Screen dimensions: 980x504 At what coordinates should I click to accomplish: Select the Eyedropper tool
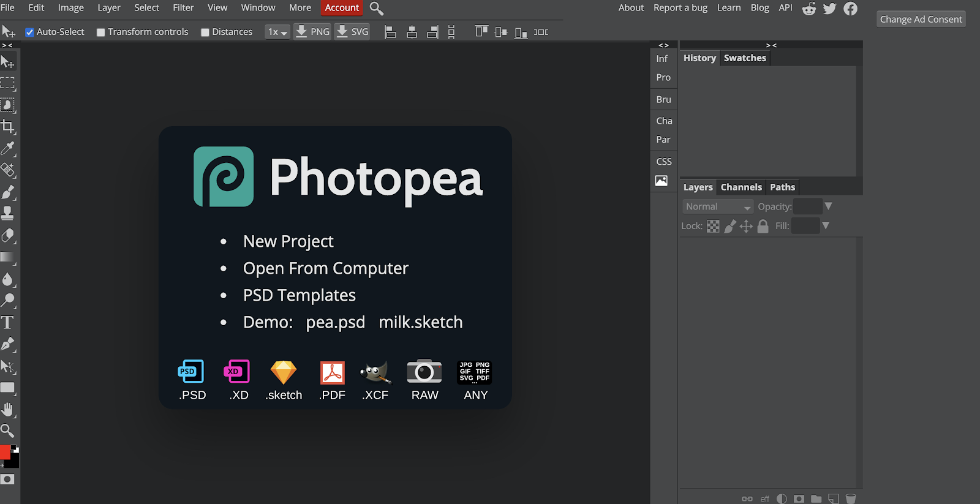[x=8, y=148]
